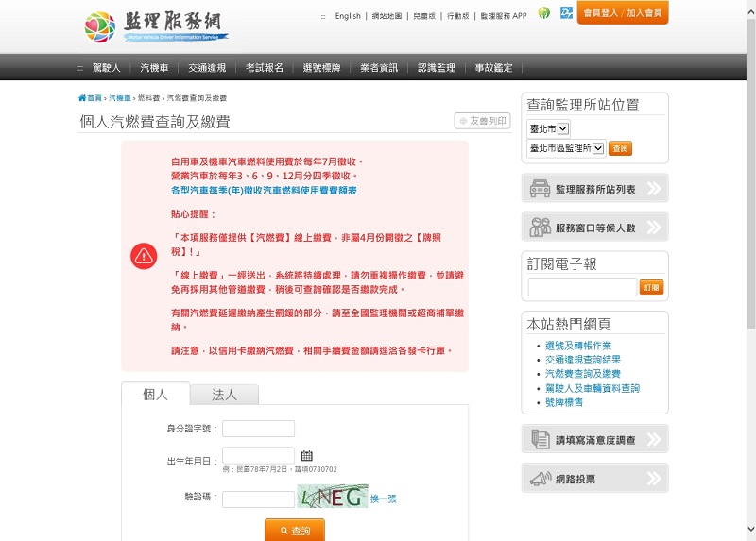Open the 監理服務所站列表 banner
The height and width of the screenshot is (541, 756).
click(595, 189)
